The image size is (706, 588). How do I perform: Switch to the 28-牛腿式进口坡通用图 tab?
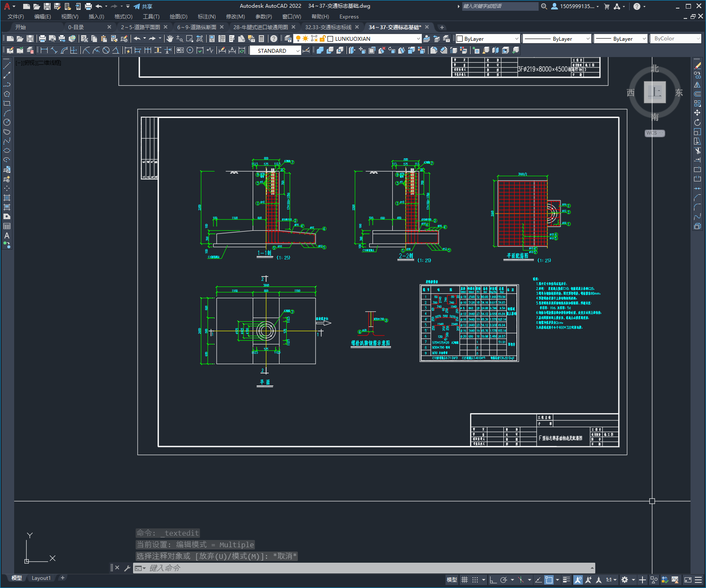click(x=261, y=27)
